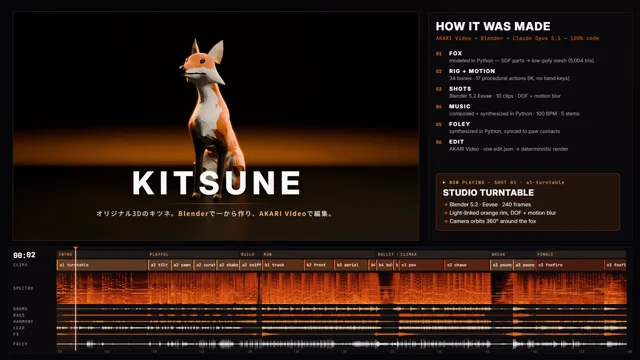Click the BASS track label
This screenshot has height=360, width=640.
coord(19,315)
